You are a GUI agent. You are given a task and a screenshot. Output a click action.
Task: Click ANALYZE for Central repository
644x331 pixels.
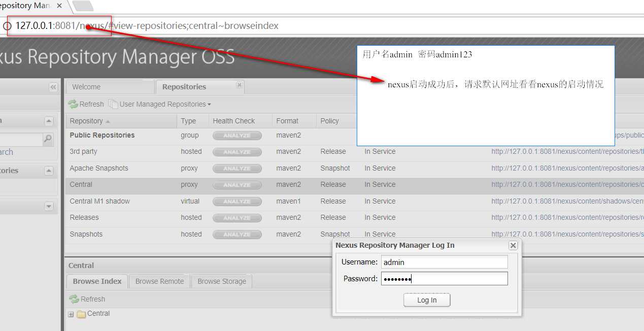tap(237, 185)
